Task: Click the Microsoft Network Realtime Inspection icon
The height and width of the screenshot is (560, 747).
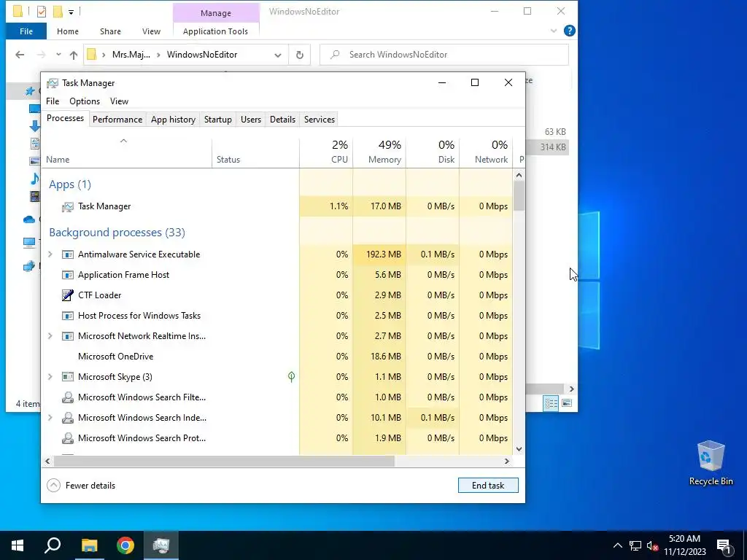Action: (x=68, y=336)
